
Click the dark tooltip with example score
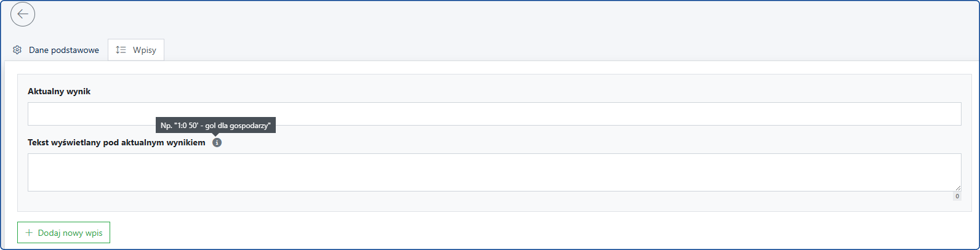pyautogui.click(x=215, y=125)
